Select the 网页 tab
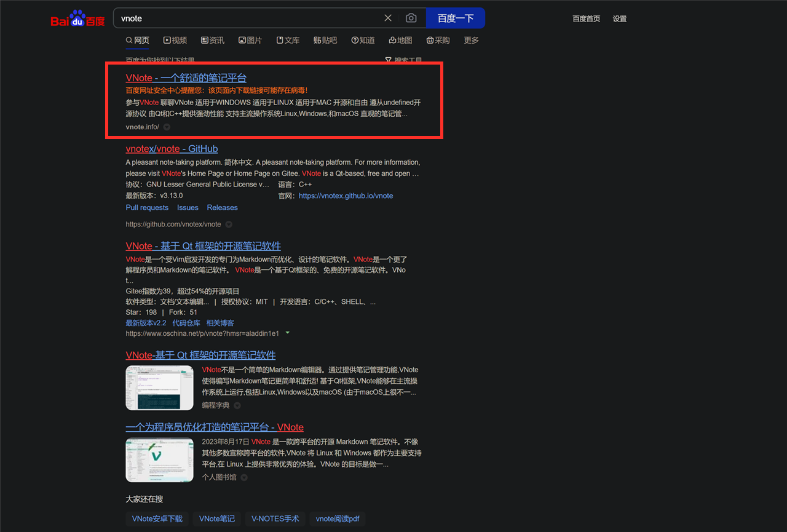 point(138,41)
